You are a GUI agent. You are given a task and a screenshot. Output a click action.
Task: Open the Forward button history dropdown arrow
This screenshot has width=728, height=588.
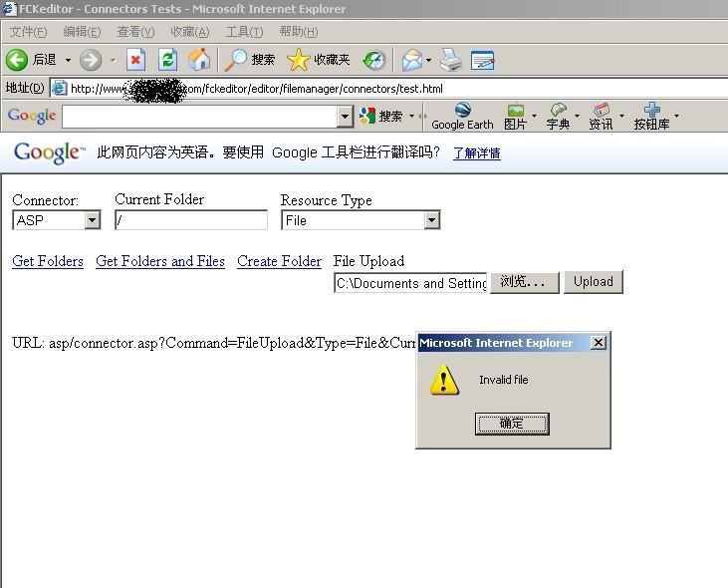113,60
